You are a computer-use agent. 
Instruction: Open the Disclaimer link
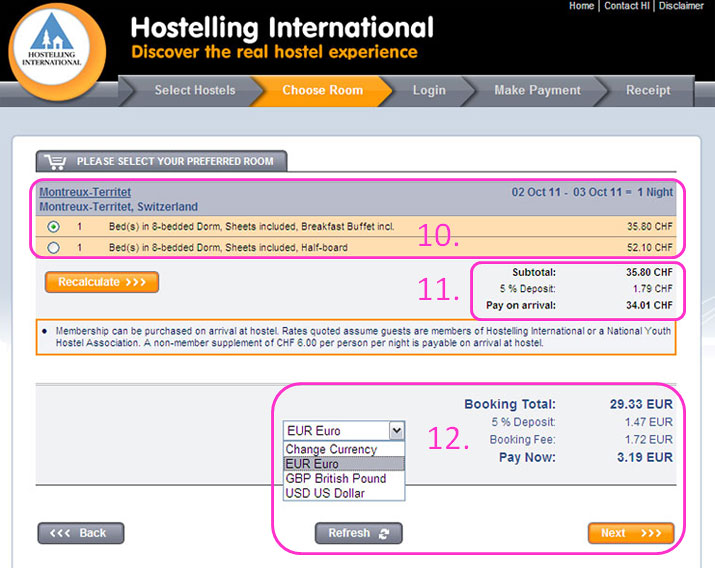point(681,5)
